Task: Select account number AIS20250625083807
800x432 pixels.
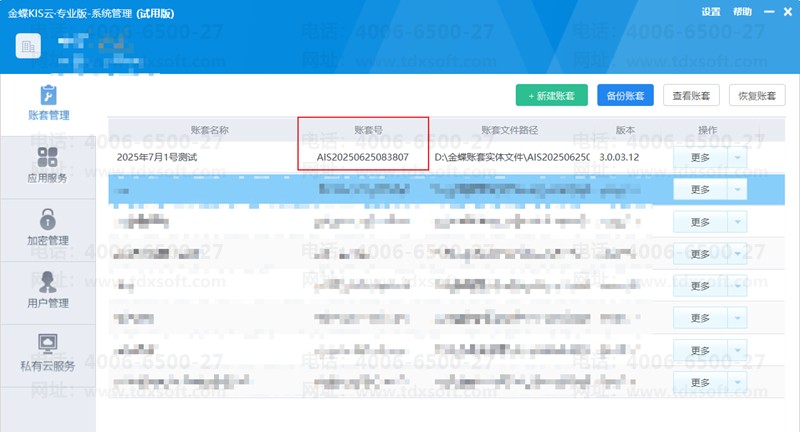Action: point(363,157)
